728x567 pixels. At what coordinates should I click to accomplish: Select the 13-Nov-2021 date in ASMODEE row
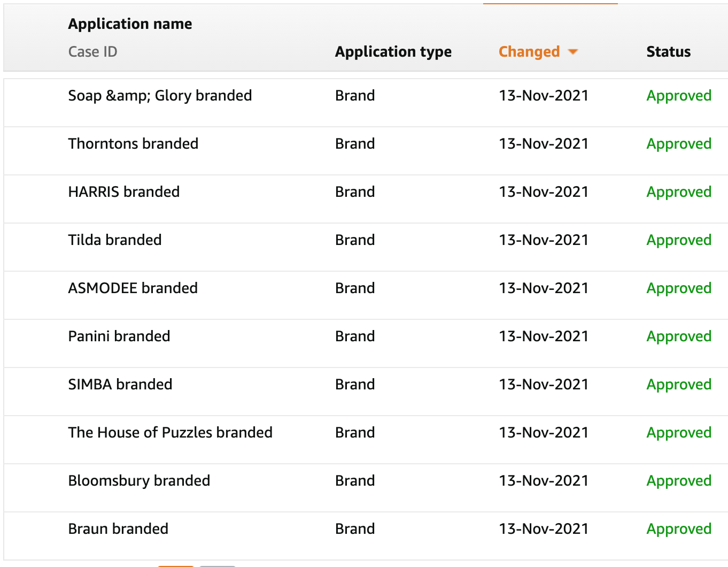tap(544, 288)
